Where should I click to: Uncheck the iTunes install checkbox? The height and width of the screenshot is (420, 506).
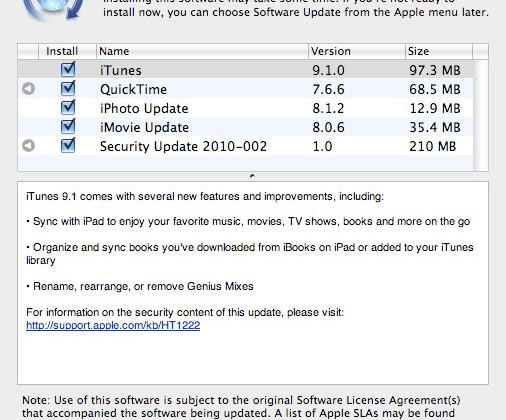click(68, 69)
